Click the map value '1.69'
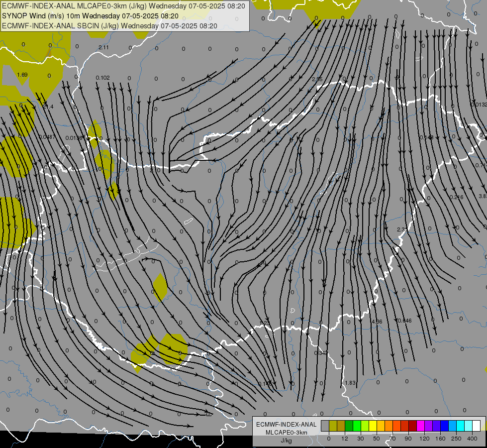 coord(22,75)
